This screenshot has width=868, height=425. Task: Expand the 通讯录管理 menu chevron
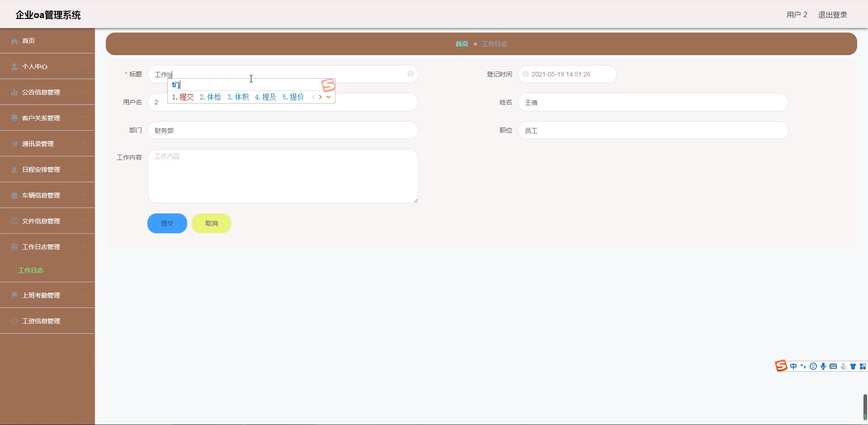coord(83,143)
